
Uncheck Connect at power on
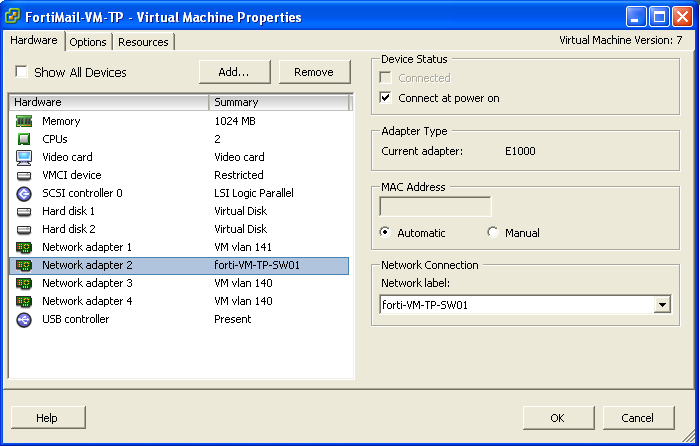[385, 97]
